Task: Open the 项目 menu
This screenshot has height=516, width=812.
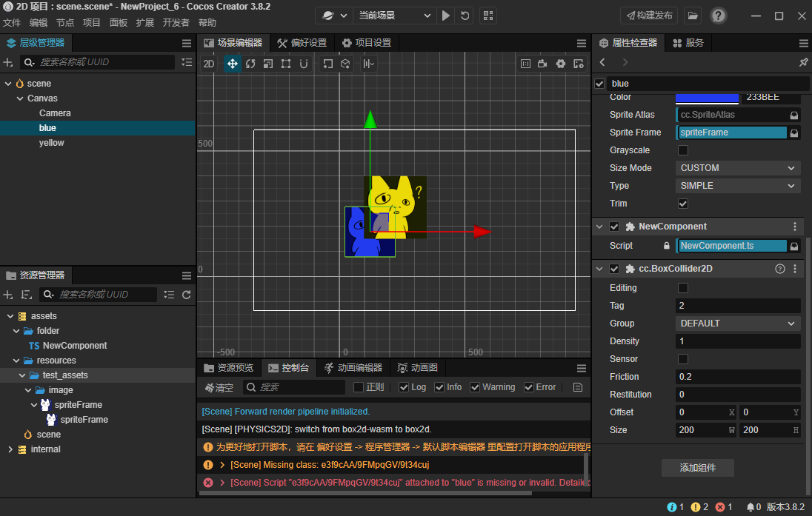Action: coord(92,23)
